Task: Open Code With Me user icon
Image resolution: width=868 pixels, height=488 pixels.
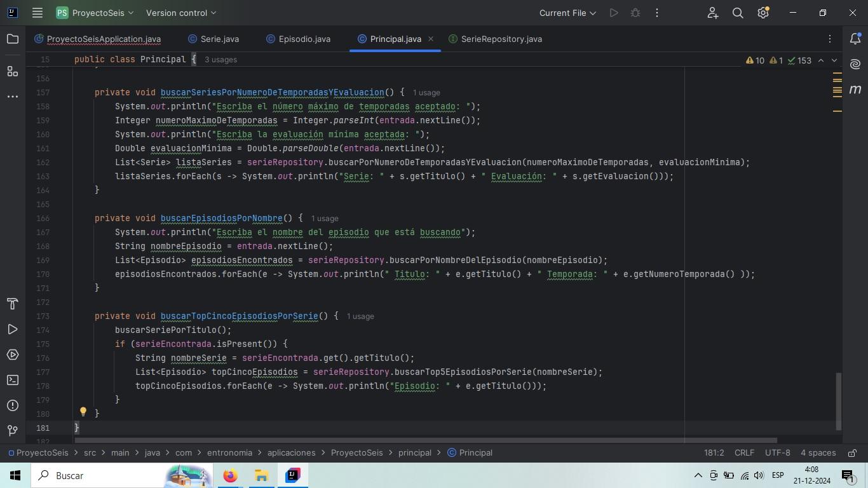Action: point(712,13)
